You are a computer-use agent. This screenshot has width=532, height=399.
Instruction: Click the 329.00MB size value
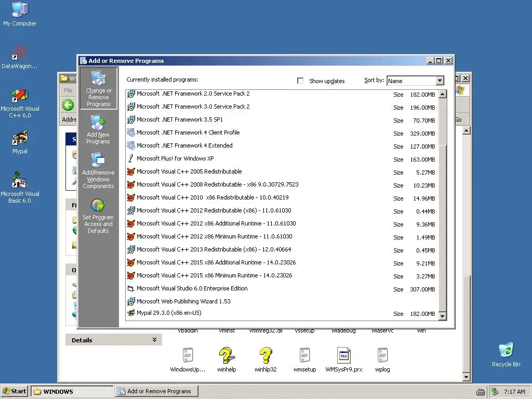click(x=422, y=134)
